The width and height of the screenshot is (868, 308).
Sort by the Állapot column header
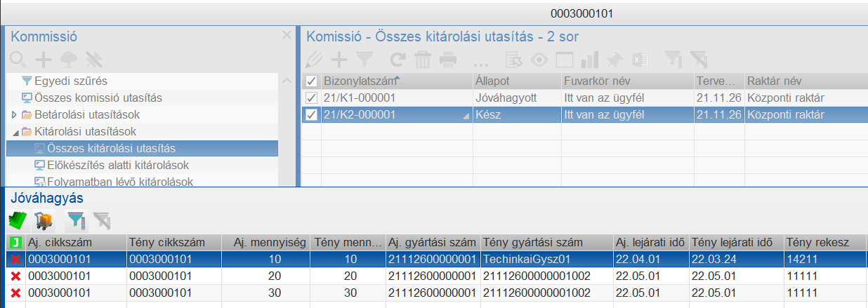point(515,80)
